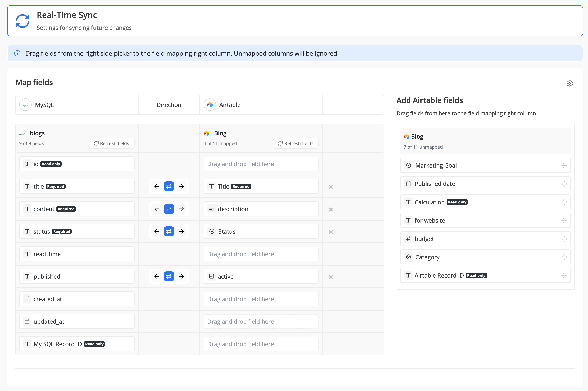The width and height of the screenshot is (588, 391).
Task: Click the for website drag handle
Action: click(564, 221)
